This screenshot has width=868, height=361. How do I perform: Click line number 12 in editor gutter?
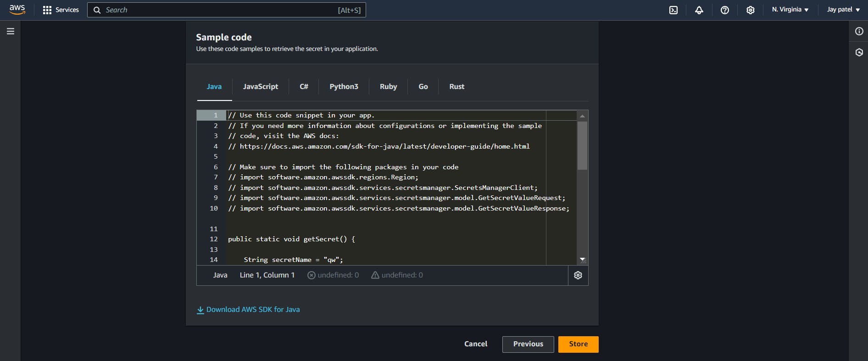pyautogui.click(x=214, y=239)
